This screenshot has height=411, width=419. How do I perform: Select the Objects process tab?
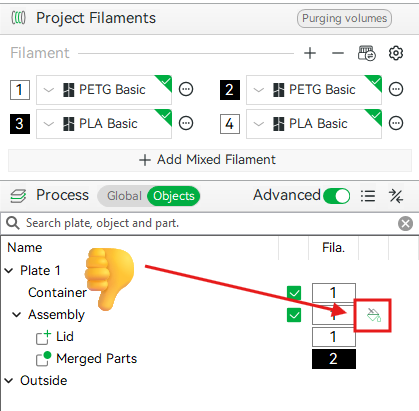pyautogui.click(x=174, y=196)
